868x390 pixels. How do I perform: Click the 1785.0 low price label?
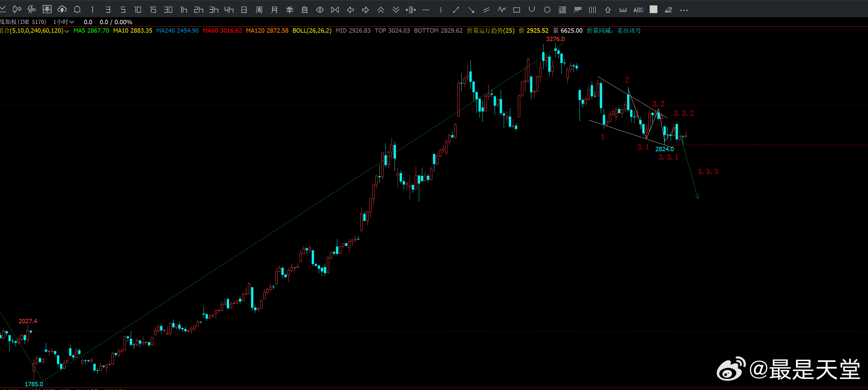click(34, 384)
